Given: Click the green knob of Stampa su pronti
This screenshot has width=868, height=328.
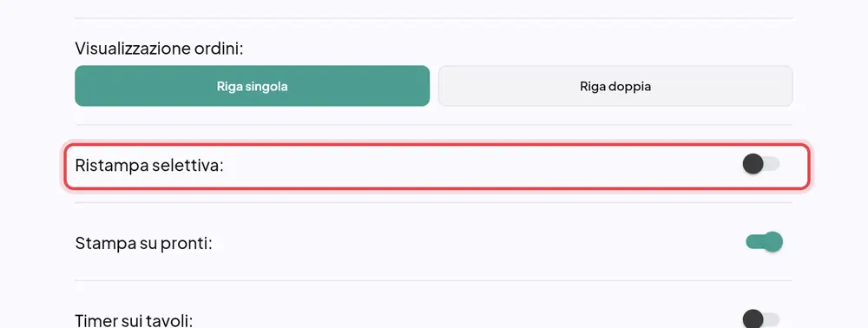Looking at the screenshot, I should 773,242.
